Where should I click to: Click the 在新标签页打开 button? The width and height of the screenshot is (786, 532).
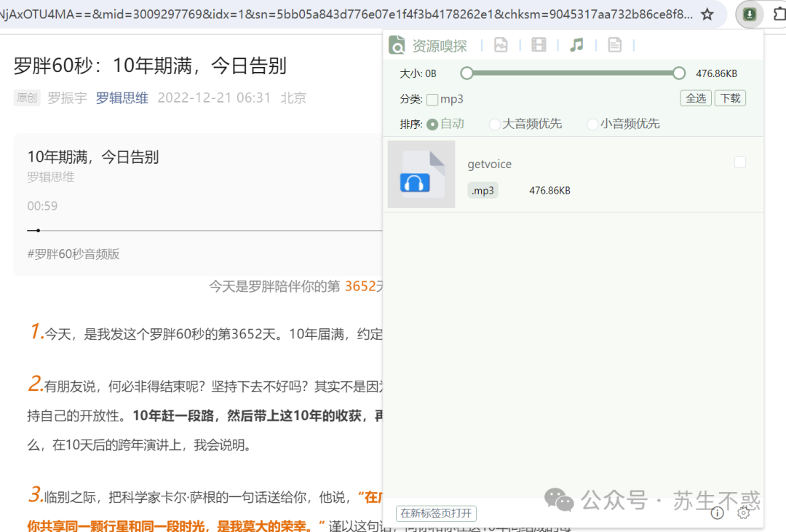[436, 513]
